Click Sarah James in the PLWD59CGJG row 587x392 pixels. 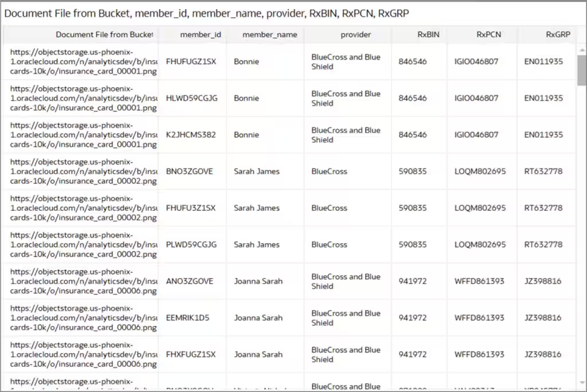click(256, 245)
